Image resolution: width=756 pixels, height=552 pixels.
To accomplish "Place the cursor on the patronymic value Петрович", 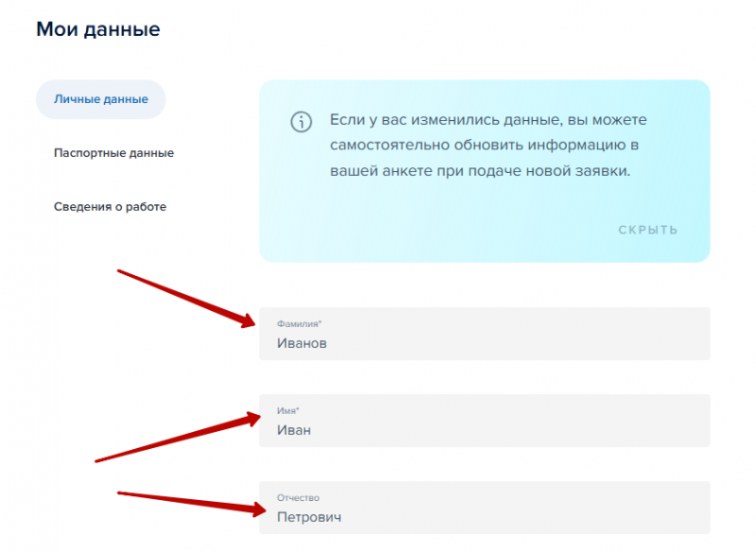I will pos(309,517).
